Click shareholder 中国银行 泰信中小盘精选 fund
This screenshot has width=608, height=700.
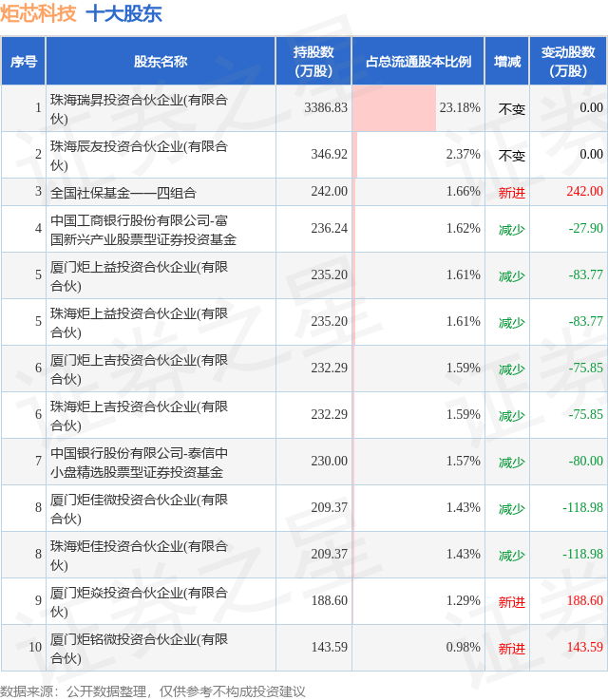point(139,462)
